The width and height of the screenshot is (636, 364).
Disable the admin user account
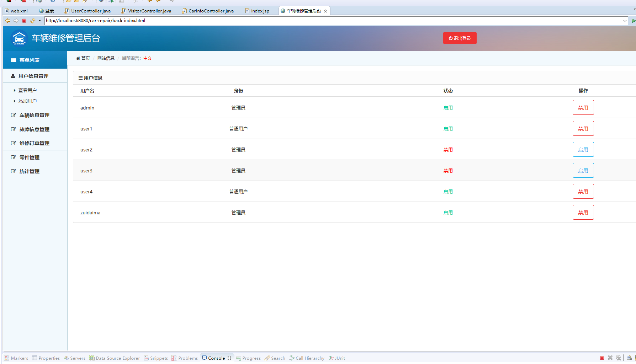pos(583,107)
